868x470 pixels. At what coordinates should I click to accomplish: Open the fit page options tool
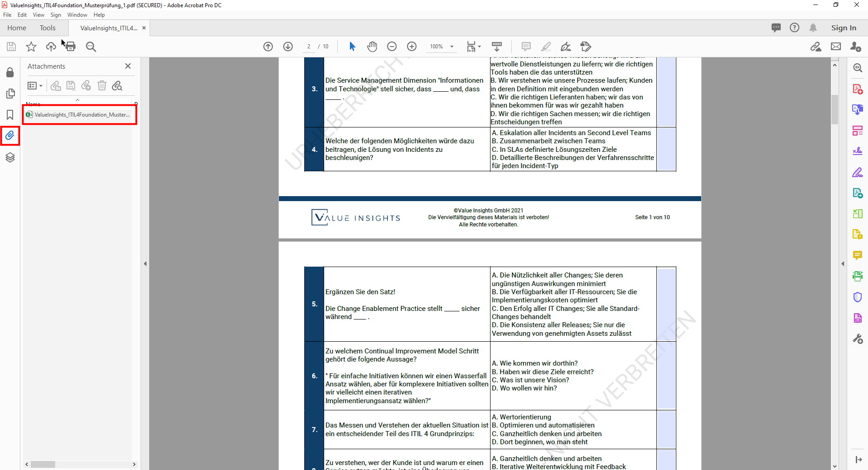click(x=474, y=47)
